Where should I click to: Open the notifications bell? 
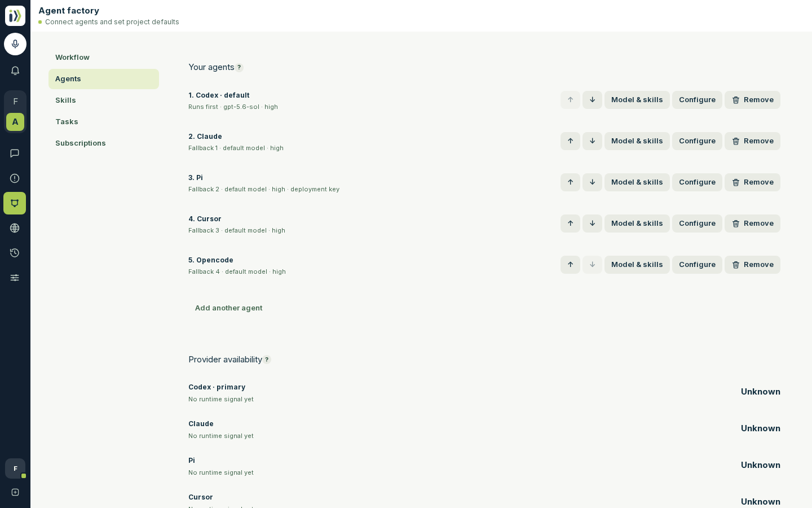[x=15, y=71]
